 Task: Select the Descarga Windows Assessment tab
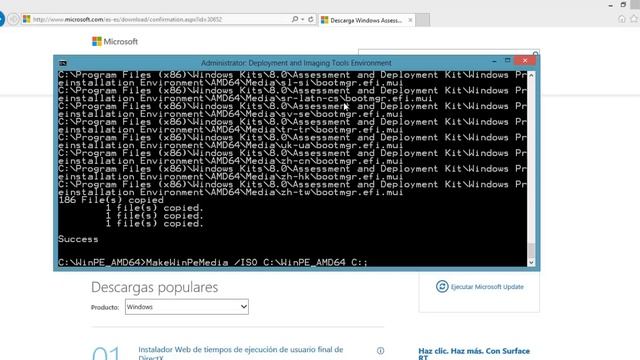366,20
